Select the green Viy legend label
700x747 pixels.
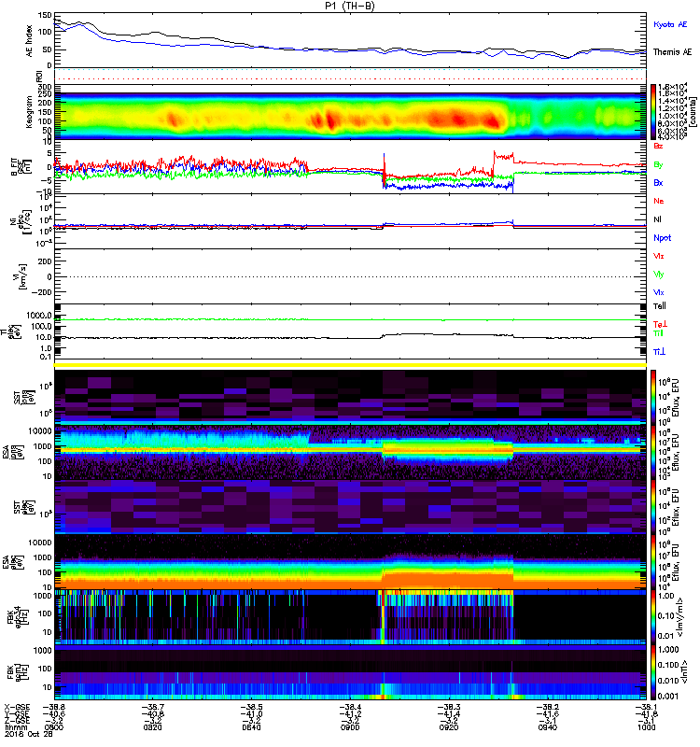(659, 275)
